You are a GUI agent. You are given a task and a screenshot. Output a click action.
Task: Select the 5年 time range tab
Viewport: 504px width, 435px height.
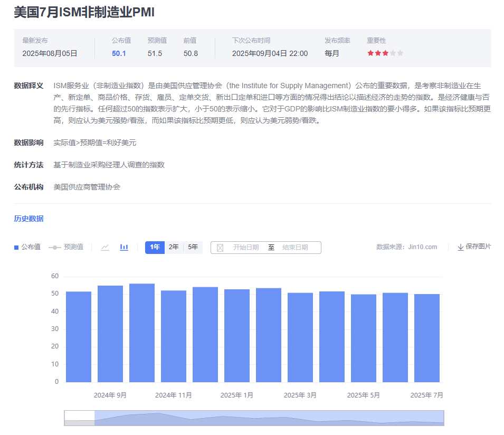[193, 247]
